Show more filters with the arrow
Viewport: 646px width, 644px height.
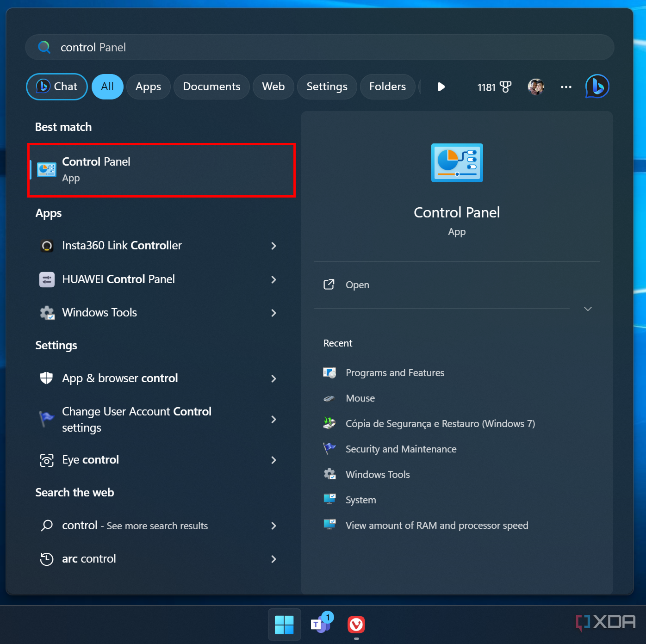tap(441, 87)
